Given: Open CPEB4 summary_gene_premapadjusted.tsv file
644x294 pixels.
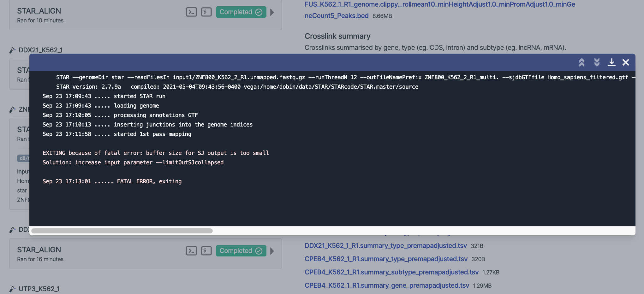Looking at the screenshot, I should (x=387, y=285).
